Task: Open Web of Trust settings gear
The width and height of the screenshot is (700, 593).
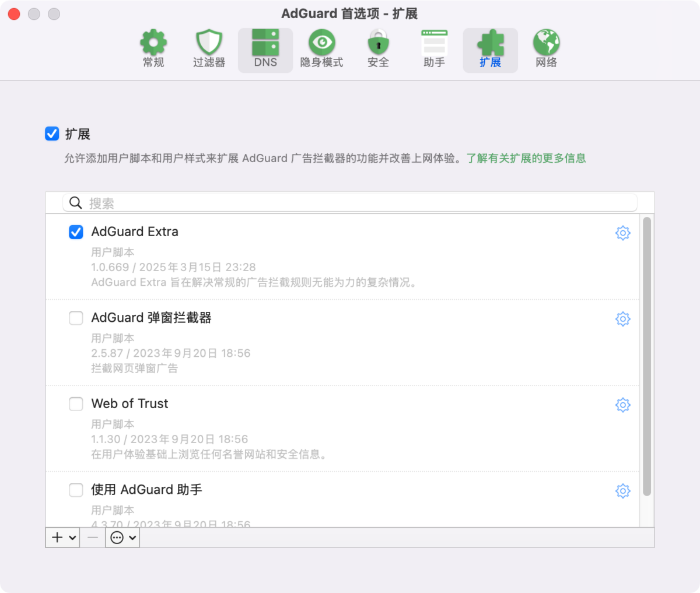Action: coord(623,405)
